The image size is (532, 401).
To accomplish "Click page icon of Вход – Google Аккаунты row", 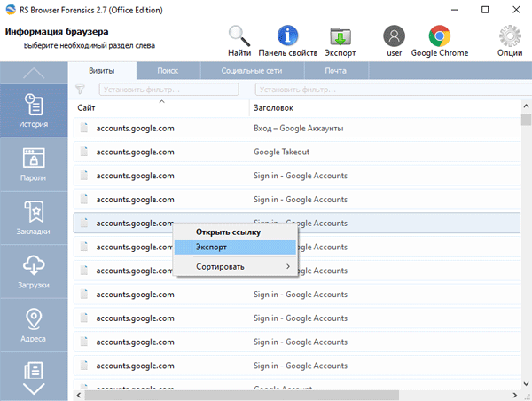I will (84, 128).
